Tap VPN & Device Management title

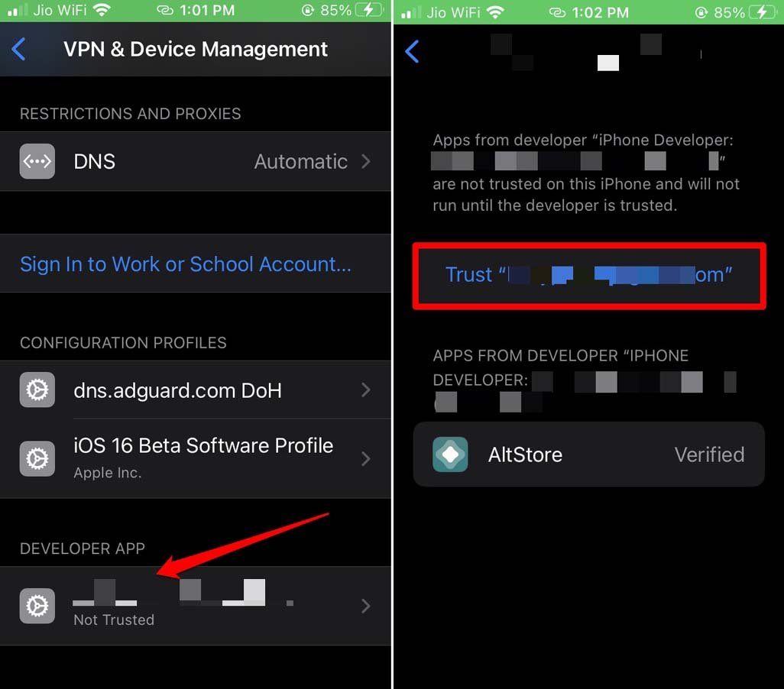[196, 49]
